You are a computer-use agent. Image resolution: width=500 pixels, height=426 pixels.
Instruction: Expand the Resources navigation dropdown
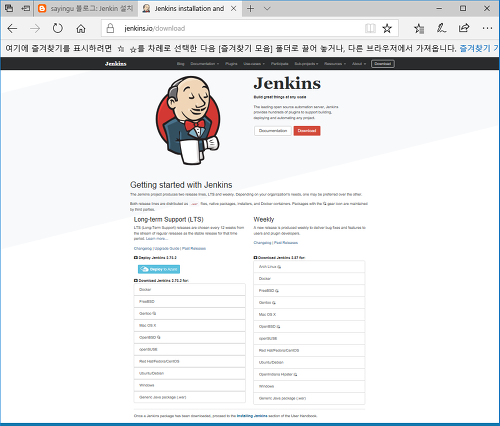point(335,64)
